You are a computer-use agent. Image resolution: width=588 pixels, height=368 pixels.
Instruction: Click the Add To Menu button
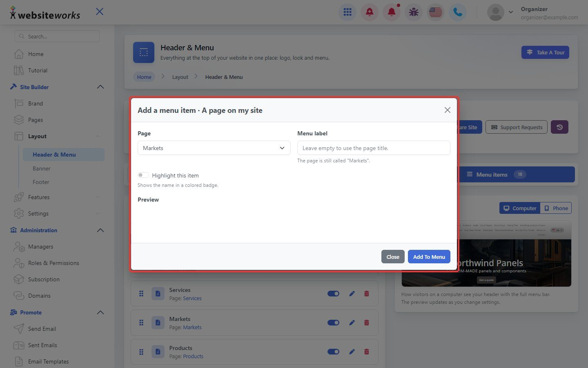(429, 257)
